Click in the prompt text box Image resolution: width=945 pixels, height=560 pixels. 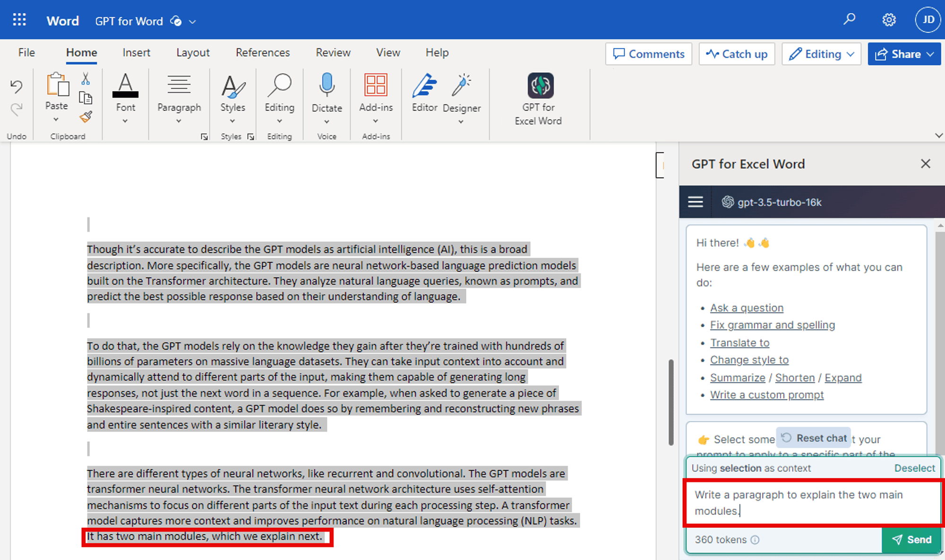point(813,502)
